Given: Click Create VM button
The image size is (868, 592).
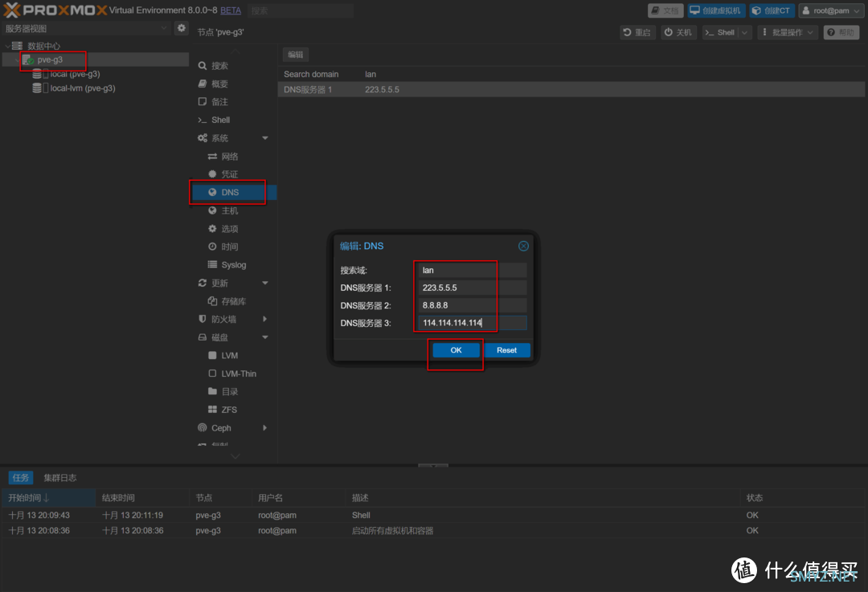Looking at the screenshot, I should pyautogui.click(x=716, y=10).
